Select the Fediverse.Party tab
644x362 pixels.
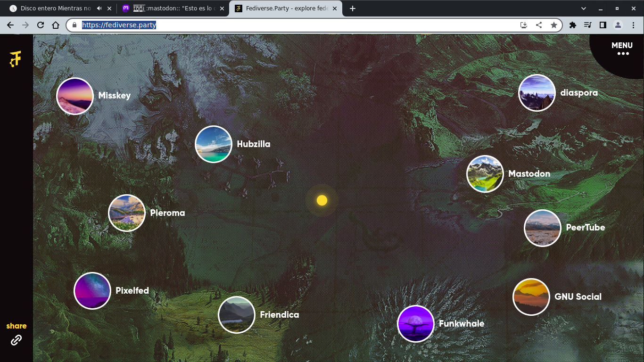click(x=285, y=8)
